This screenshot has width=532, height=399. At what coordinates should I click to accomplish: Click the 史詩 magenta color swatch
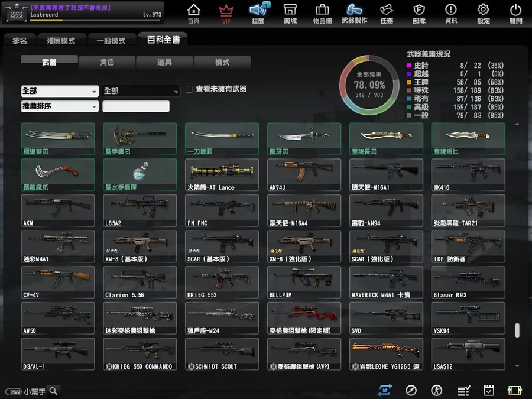point(409,66)
